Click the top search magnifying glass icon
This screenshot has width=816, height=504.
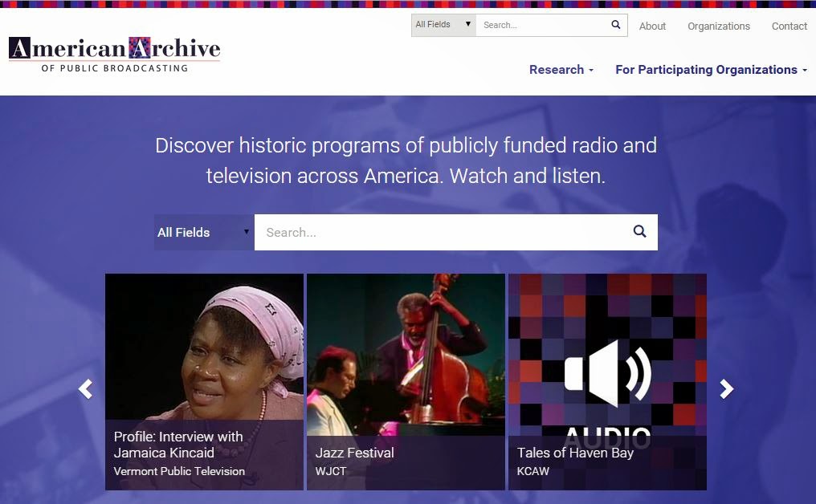coord(615,25)
